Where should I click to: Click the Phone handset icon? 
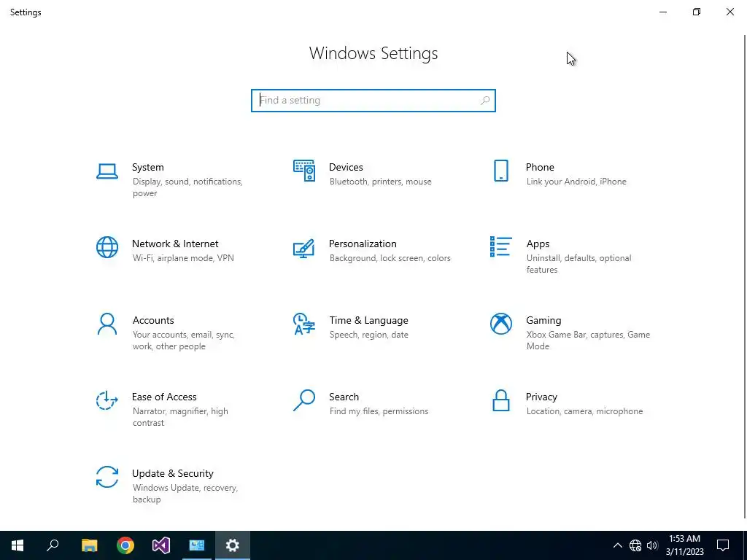click(500, 171)
